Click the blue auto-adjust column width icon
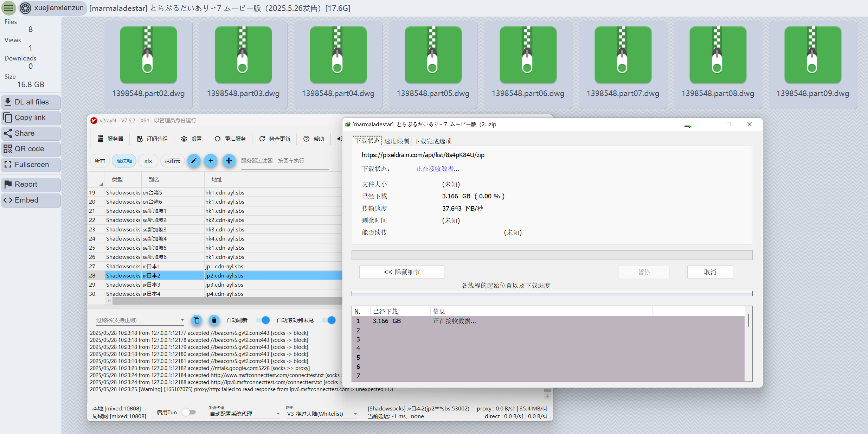This screenshot has height=434, width=868. (229, 161)
